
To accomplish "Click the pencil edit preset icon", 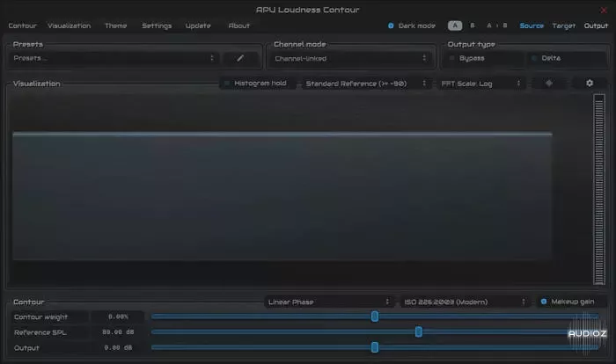I will pyautogui.click(x=240, y=58).
